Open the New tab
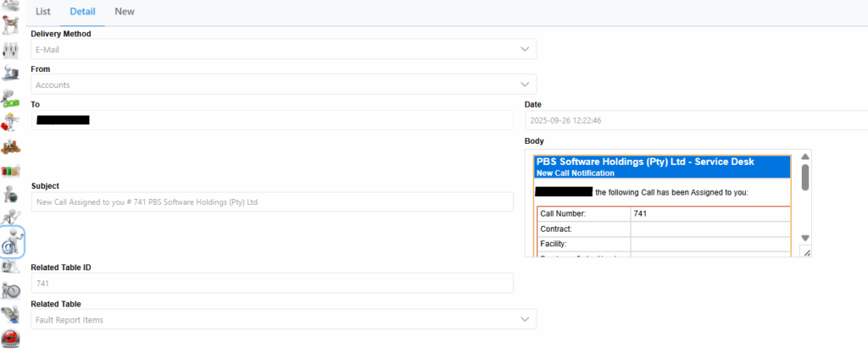 tap(125, 12)
